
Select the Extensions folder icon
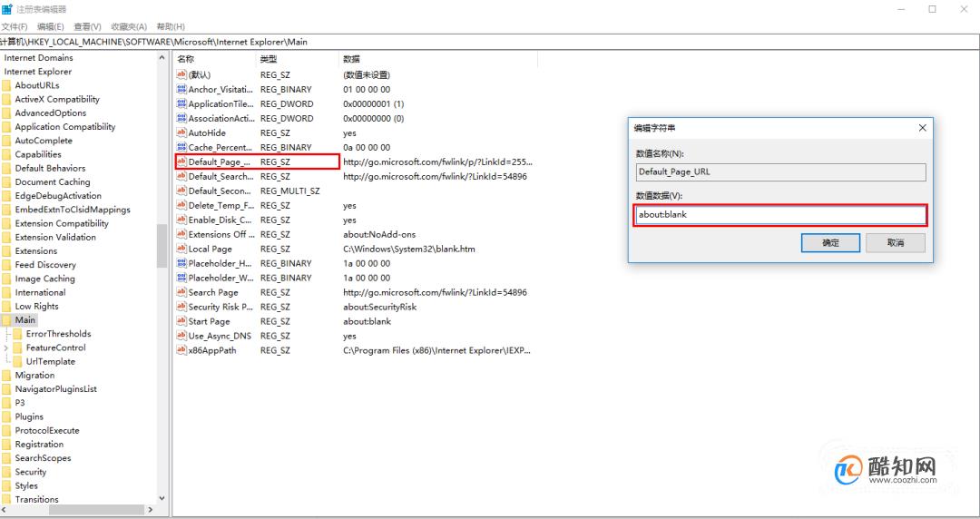(7, 251)
